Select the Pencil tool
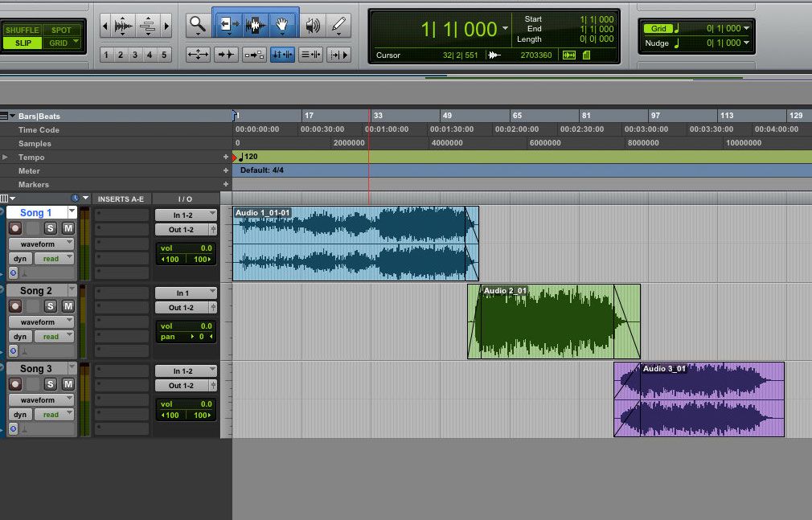Screen dimensions: 812x520 [x=338, y=25]
